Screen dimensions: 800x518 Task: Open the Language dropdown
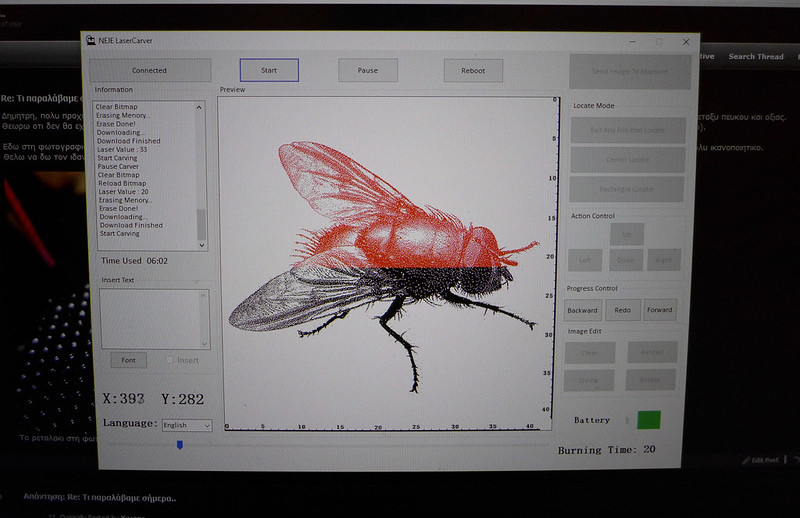coord(187,425)
